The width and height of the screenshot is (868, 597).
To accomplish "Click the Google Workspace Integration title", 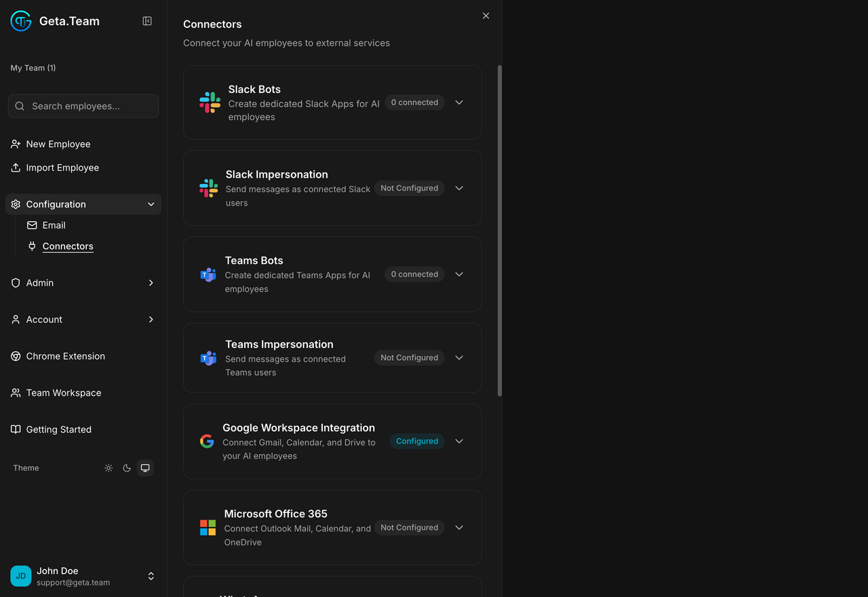I will coord(299,428).
